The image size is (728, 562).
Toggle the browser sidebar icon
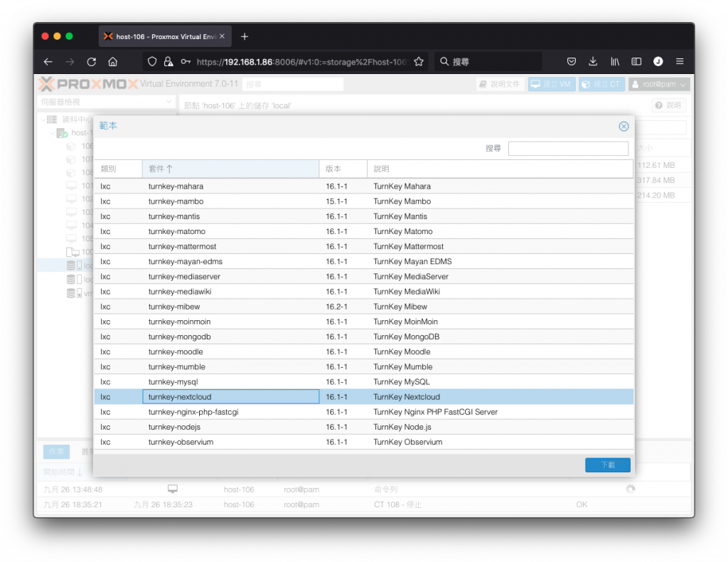[x=636, y=62]
